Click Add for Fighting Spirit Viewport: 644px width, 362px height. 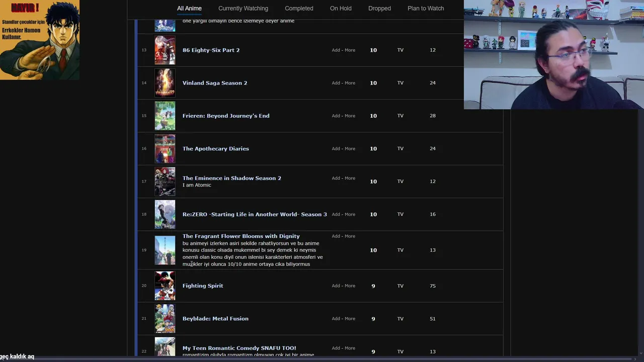tap(336, 286)
